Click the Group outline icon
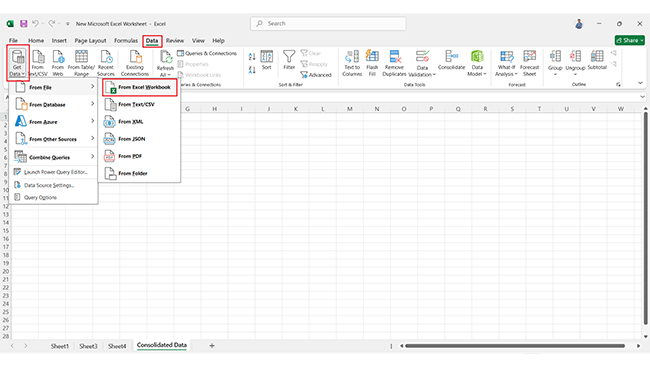This screenshot has height=367, width=650. click(555, 62)
